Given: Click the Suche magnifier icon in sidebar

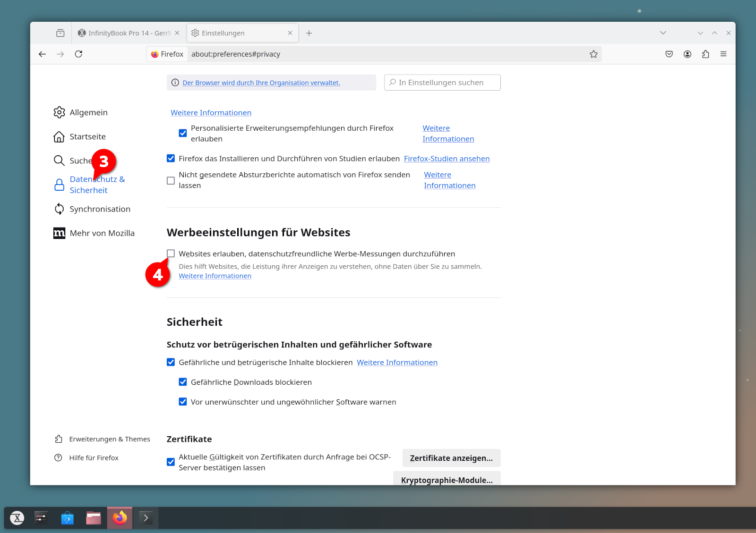Looking at the screenshot, I should coord(59,161).
